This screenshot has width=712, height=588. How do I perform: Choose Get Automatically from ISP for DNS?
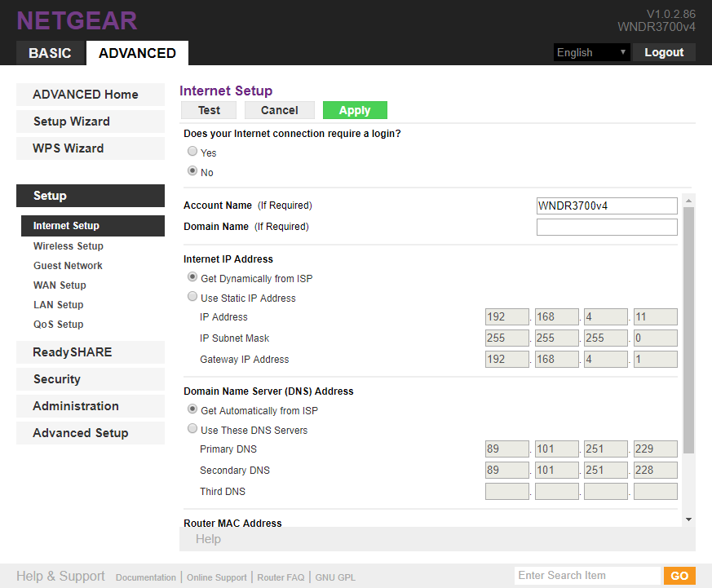click(x=192, y=409)
